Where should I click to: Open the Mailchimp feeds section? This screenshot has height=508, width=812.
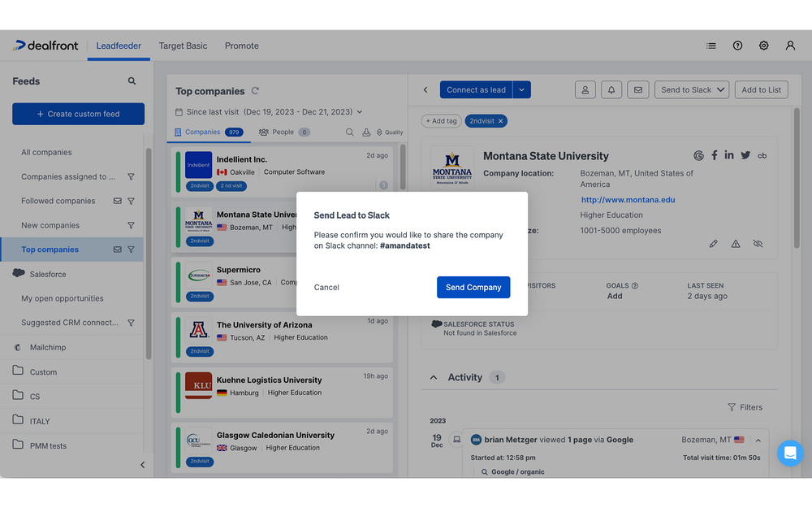48,347
